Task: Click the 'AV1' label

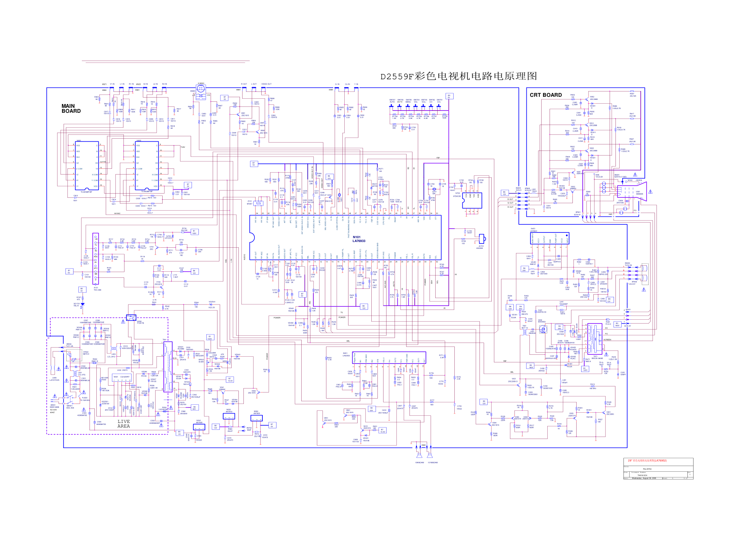Action: coord(104,84)
